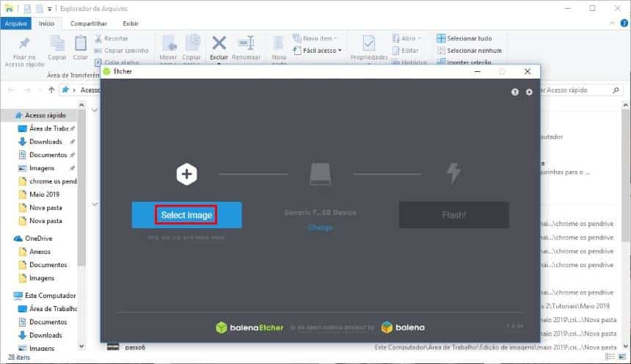This screenshot has height=364, width=631.
Task: Click the search magnifier icon in Explorer
Action: [616, 90]
